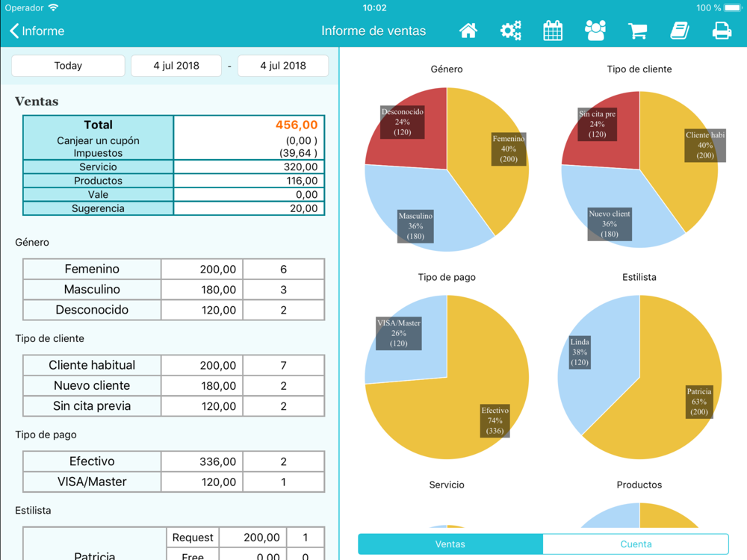Click the Productos chart title

[x=639, y=485]
